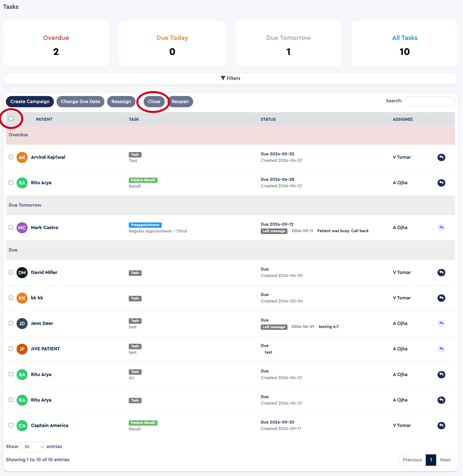This screenshot has width=463, height=476.
Task: Click reply arrow icon for Arvind Kejriwal
Action: pos(441,157)
